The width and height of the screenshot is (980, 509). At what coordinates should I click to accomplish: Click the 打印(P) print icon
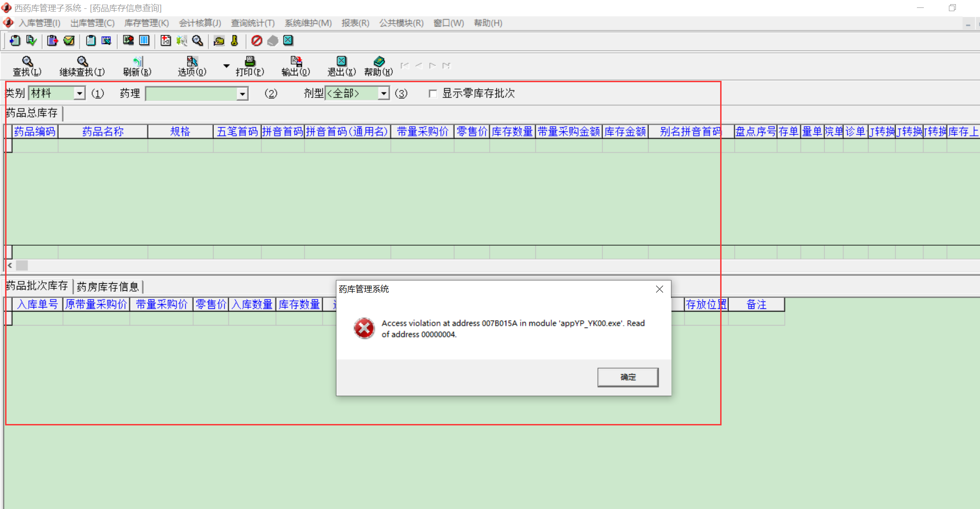[250, 61]
